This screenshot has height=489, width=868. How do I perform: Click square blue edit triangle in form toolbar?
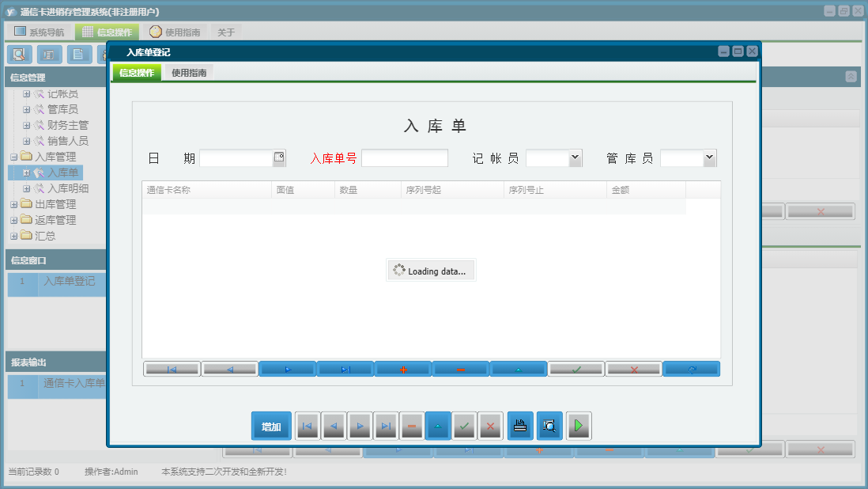tap(438, 426)
